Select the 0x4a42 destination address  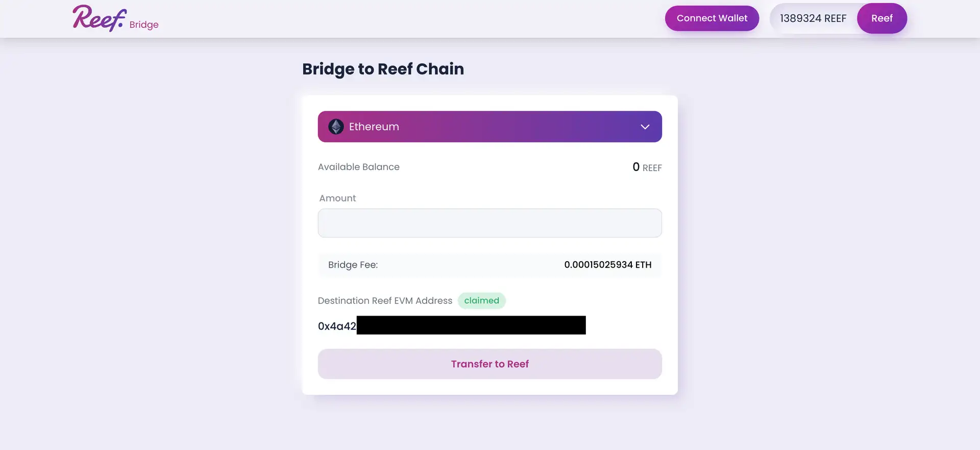(x=337, y=326)
